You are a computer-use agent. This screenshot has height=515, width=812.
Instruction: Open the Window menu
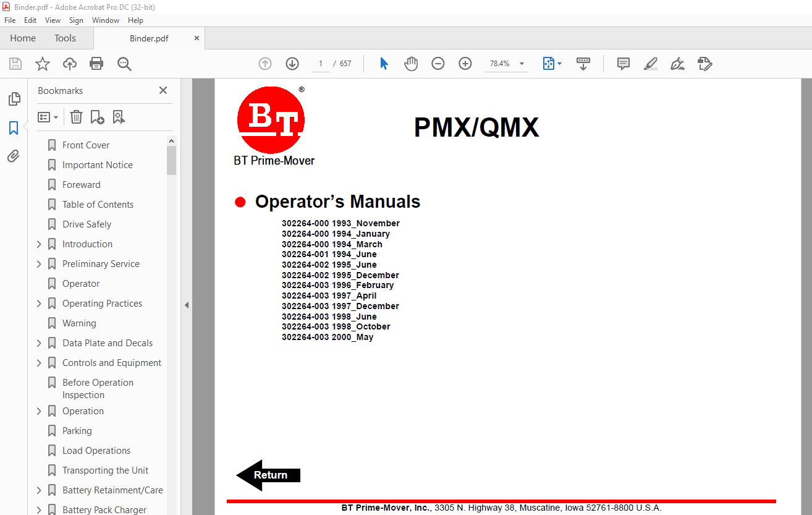(106, 20)
